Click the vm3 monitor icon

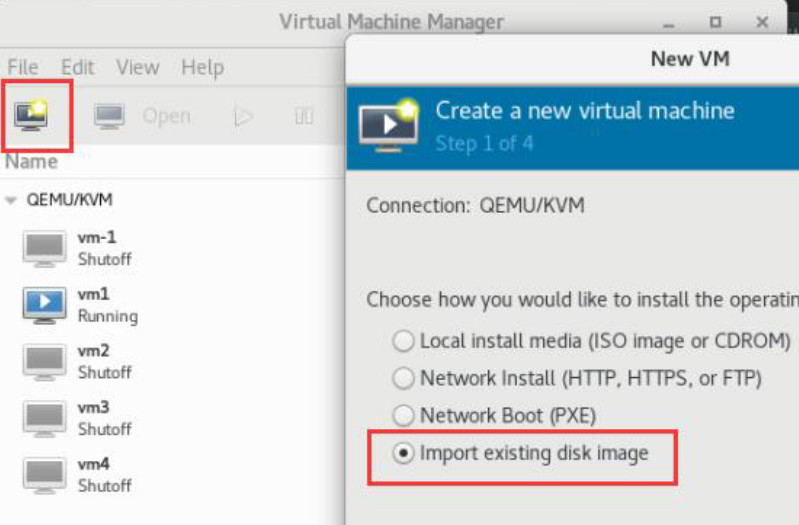pyautogui.click(x=44, y=419)
